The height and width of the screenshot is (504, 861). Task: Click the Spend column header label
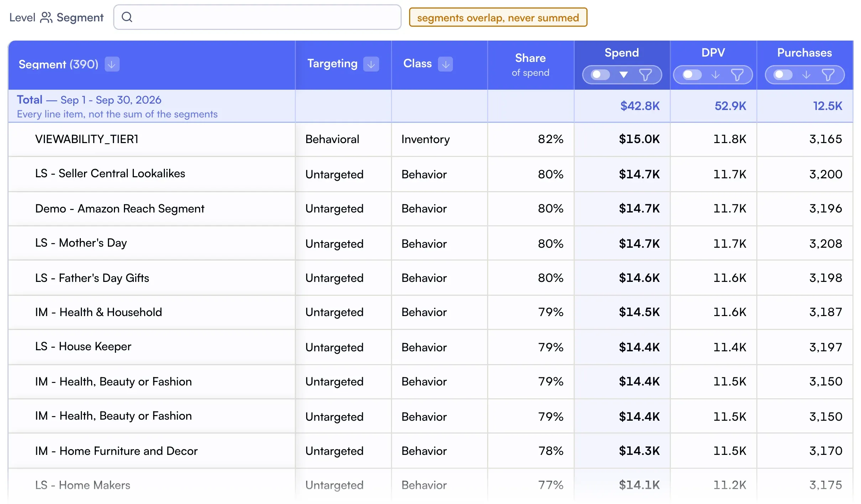point(622,53)
